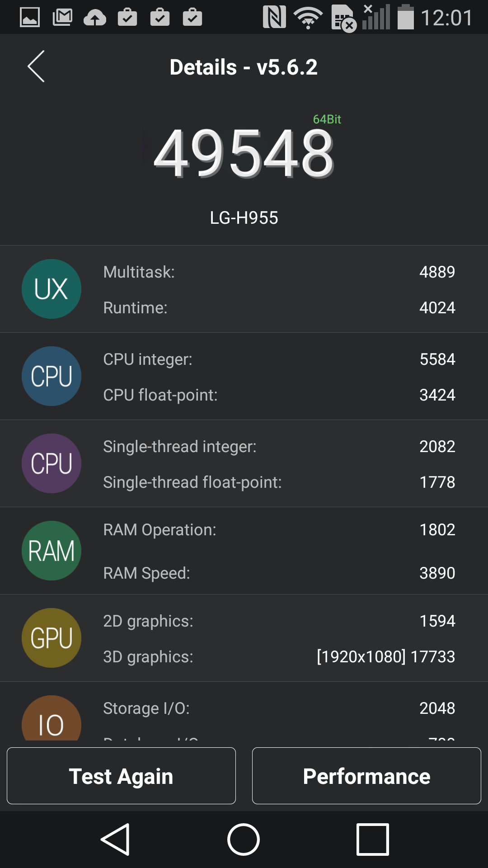This screenshot has height=868, width=488.
Task: Tap the 3D graphics score row
Action: tap(279, 657)
